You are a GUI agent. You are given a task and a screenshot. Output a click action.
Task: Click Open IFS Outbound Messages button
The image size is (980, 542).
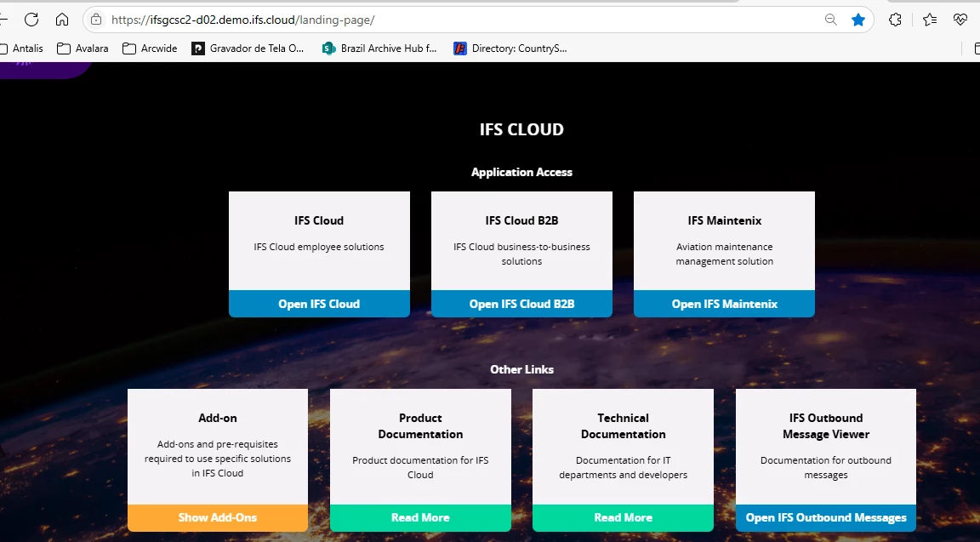(x=826, y=517)
